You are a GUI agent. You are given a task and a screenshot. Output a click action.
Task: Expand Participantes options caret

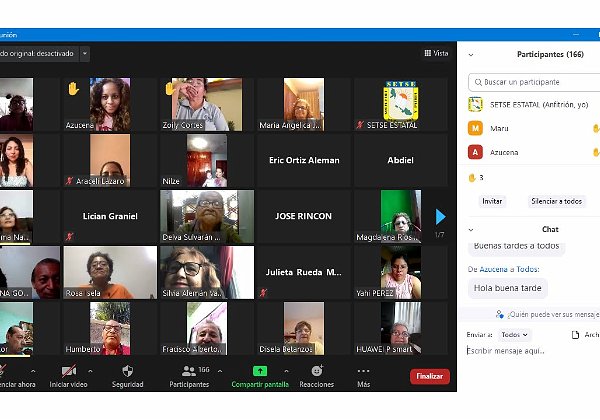220,371
